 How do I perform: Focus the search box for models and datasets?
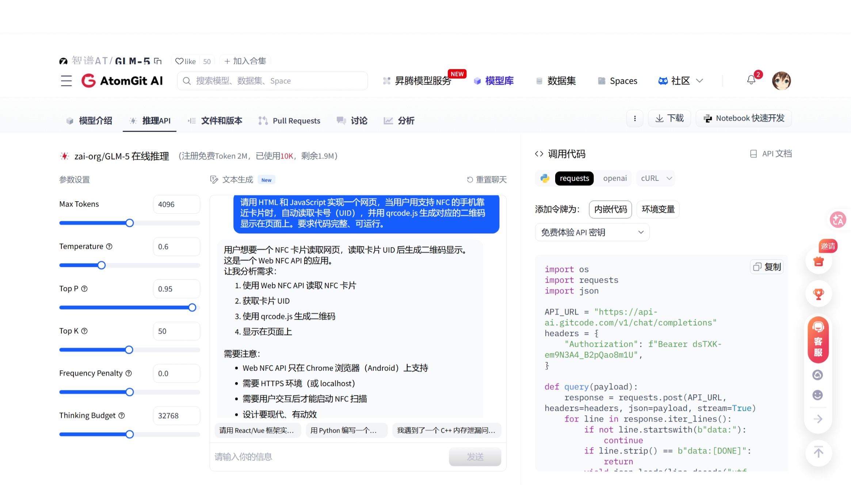point(272,81)
